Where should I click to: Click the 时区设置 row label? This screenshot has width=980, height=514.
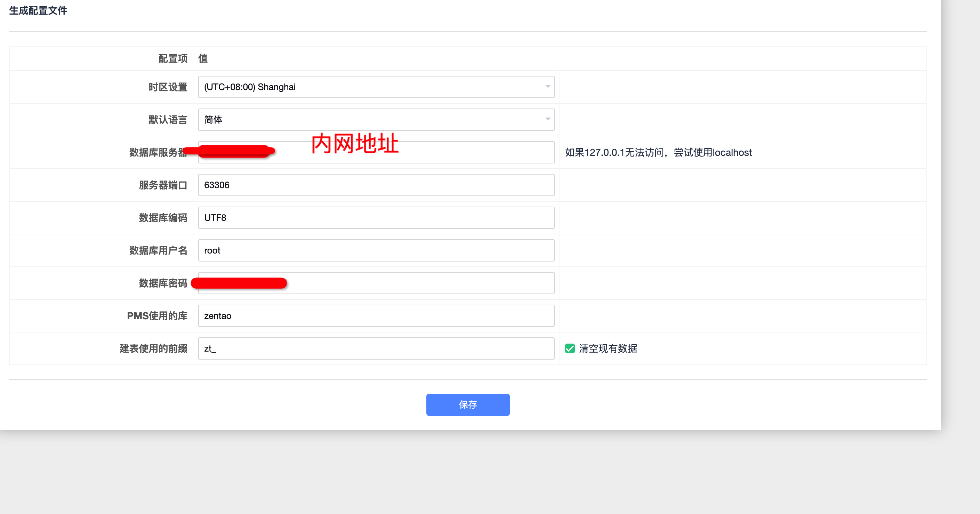tap(168, 87)
